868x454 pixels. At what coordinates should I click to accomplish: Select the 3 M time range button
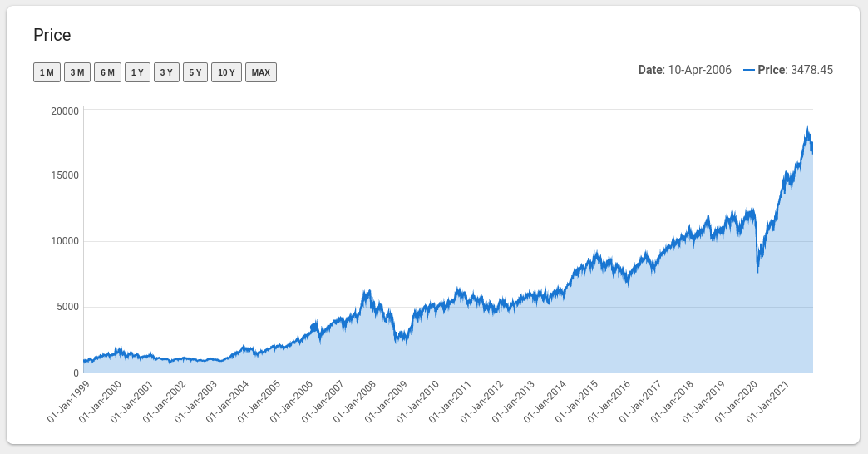point(77,72)
